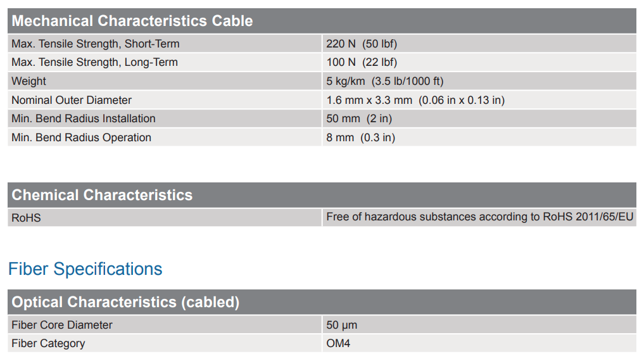Click the Min. Bend Radius Operation label

81,137
